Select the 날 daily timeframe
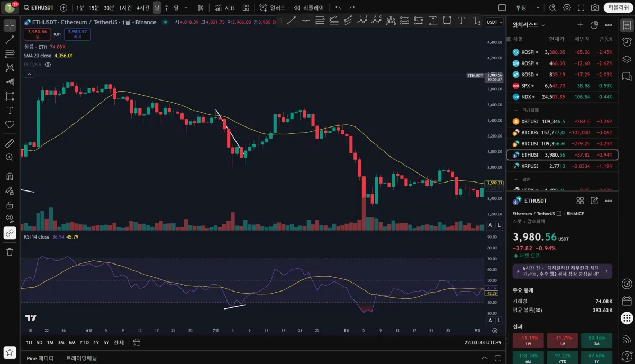The height and width of the screenshot is (364, 635). (x=157, y=8)
